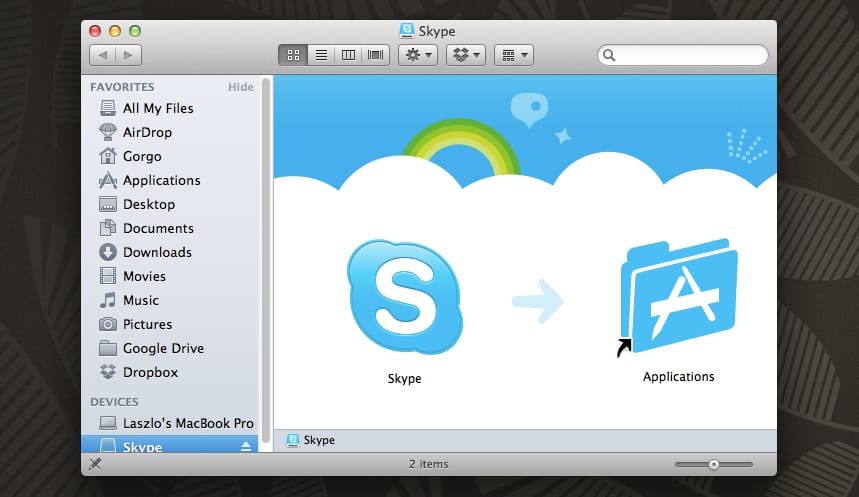This screenshot has height=497, width=859.
Task: Click the Downloads arrow icon
Action: [107, 252]
